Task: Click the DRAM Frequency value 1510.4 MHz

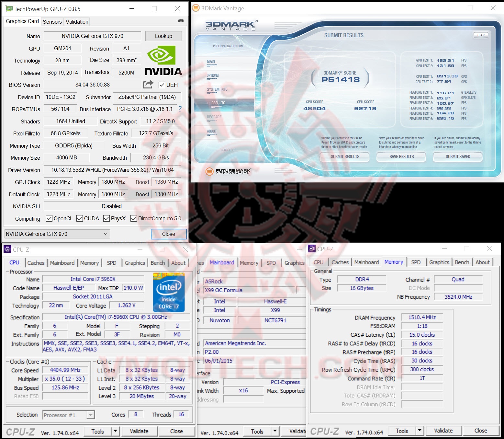Action: 422,317
